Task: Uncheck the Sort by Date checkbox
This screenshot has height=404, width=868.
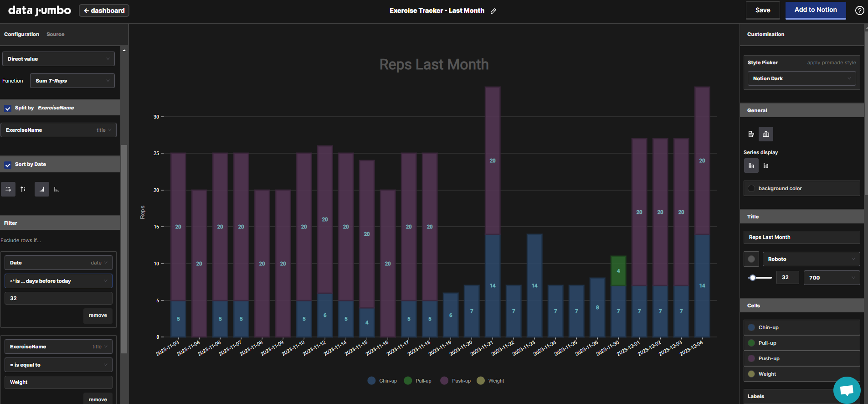Action: (x=8, y=165)
